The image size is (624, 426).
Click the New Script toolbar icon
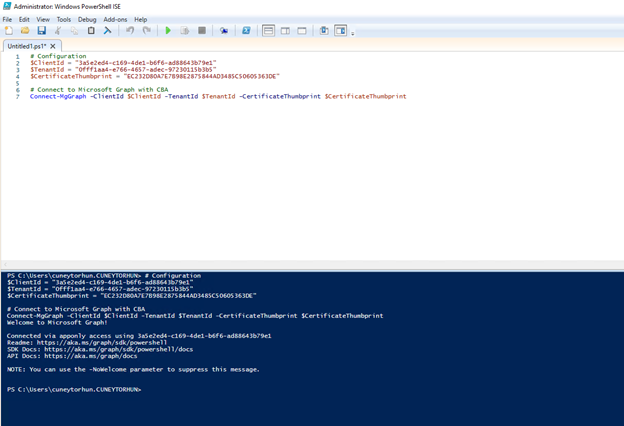pyautogui.click(x=9, y=31)
